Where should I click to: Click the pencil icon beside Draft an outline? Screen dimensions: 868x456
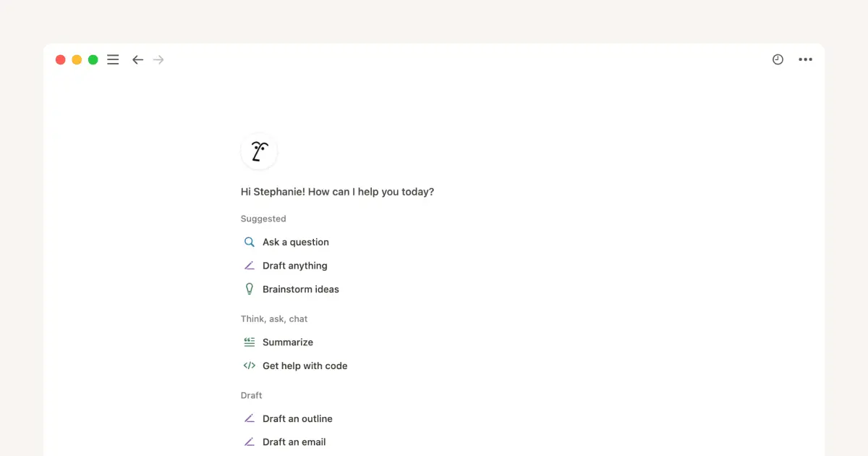249,418
